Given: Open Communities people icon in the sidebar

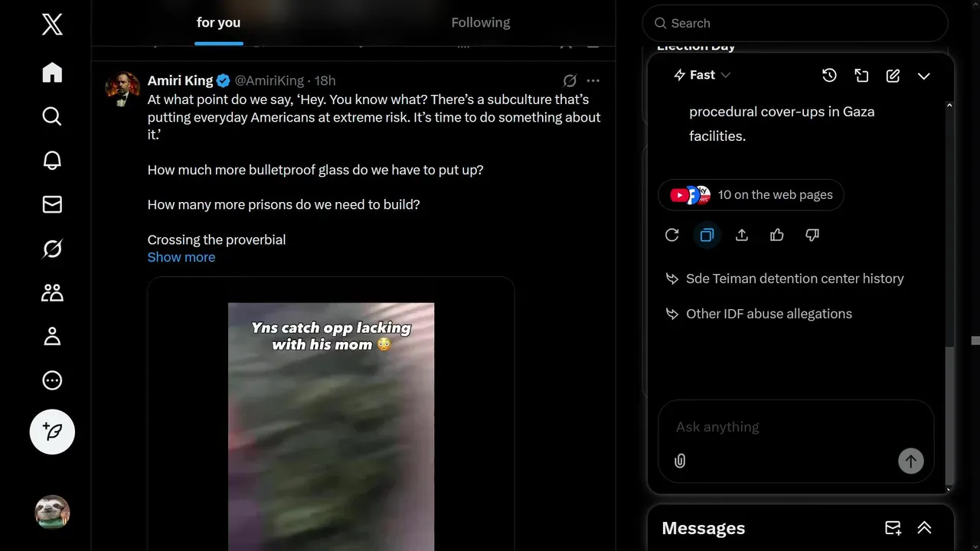Looking at the screenshot, I should click(52, 292).
